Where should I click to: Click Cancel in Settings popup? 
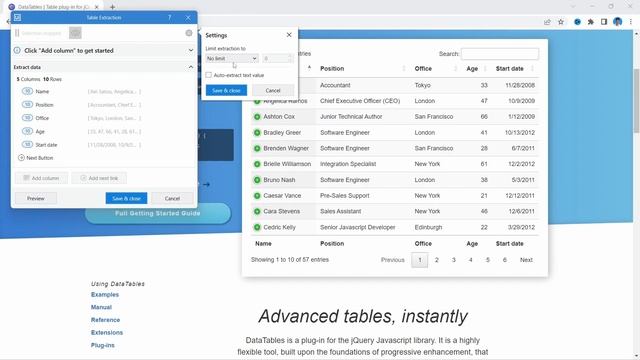[x=273, y=90]
